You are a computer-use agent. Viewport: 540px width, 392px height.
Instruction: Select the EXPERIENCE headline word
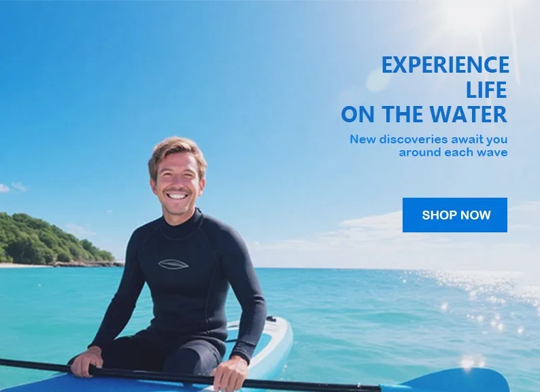[445, 65]
